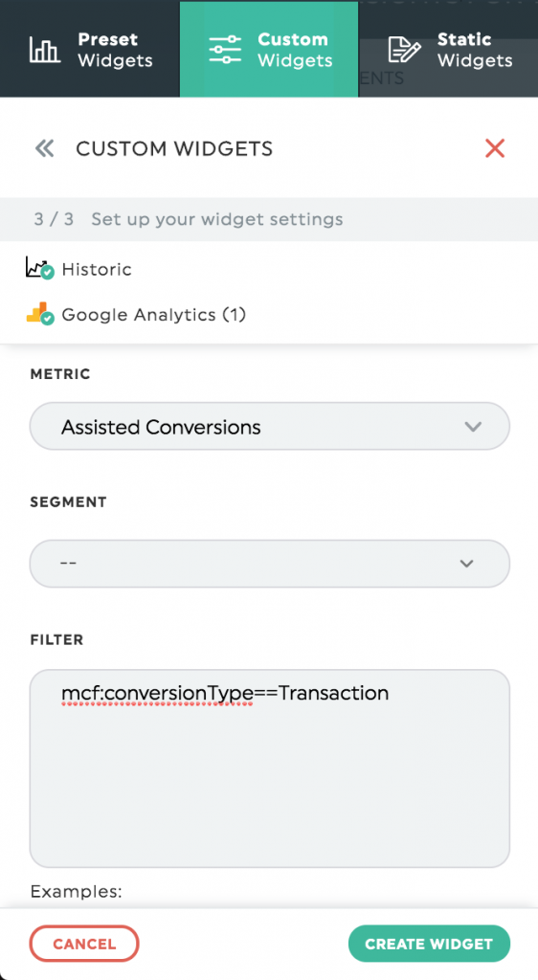538x980 pixels.
Task: Open the Assisted Conversions metric dropdown
Action: click(269, 426)
